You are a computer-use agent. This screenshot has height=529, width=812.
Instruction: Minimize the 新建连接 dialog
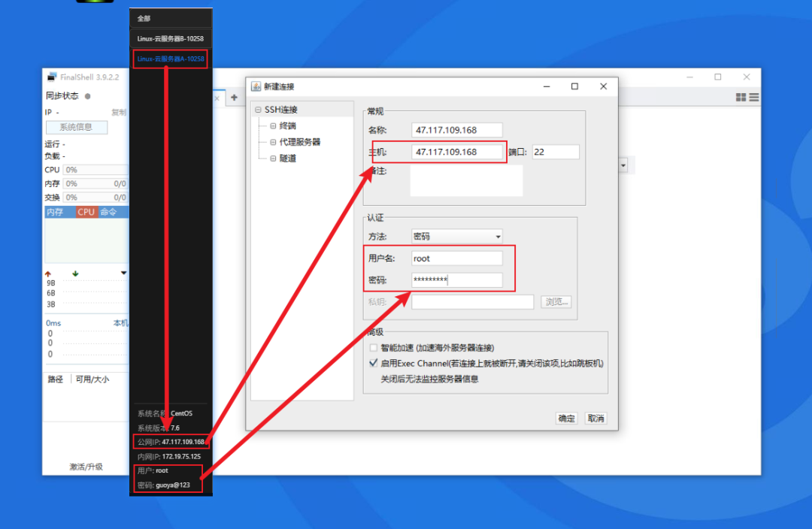(547, 86)
